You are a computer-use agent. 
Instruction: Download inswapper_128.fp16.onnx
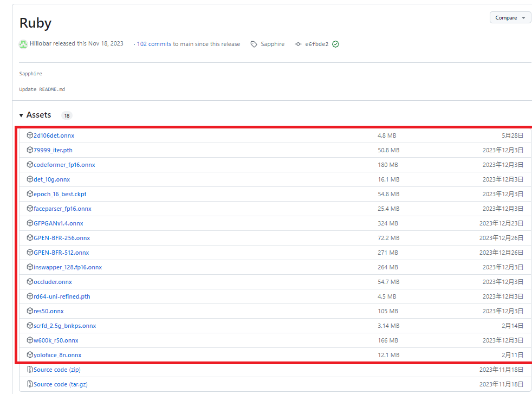tap(68, 267)
